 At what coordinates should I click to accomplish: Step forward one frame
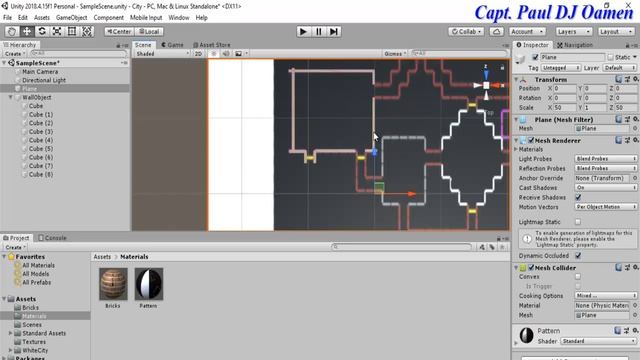point(333,31)
